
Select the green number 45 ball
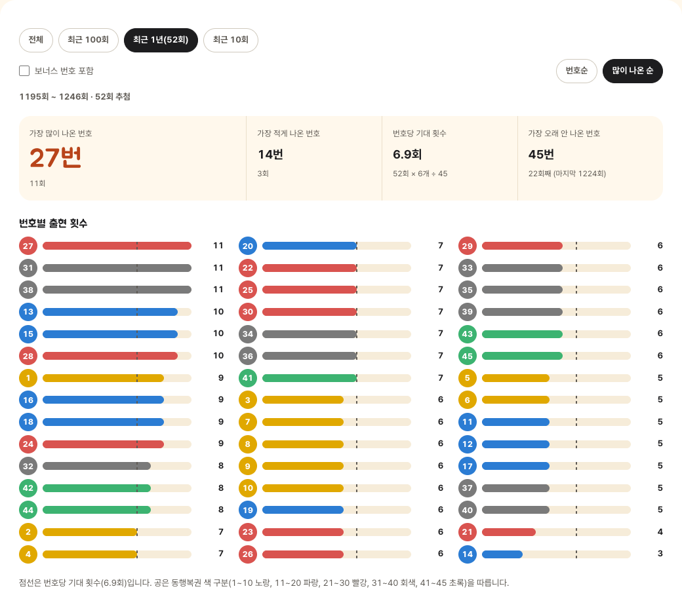pyautogui.click(x=468, y=356)
